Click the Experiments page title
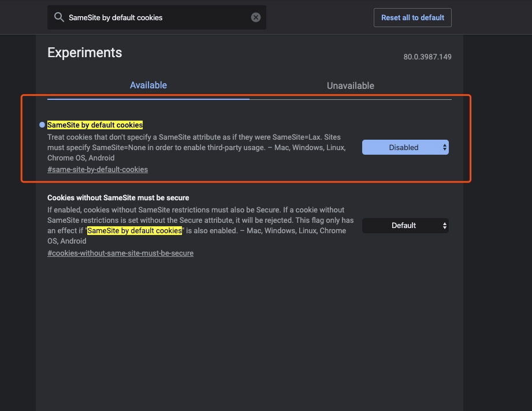This screenshot has width=532, height=411. (85, 53)
